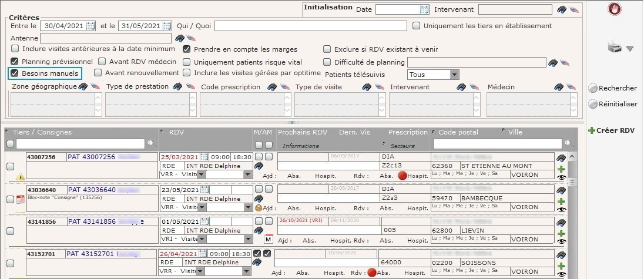This screenshot has height=279, width=644.
Task: Uncheck 'Planning prévisionnel'
Action: click(15, 62)
